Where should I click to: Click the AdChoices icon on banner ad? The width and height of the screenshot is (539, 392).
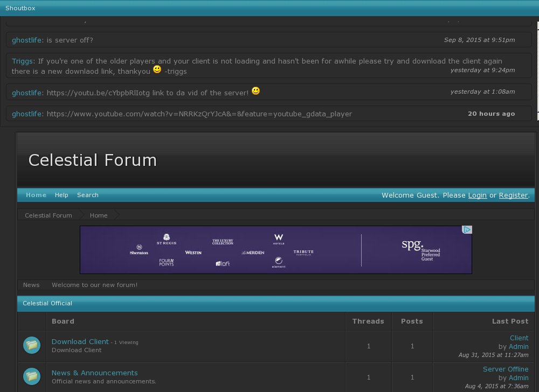[x=467, y=230]
